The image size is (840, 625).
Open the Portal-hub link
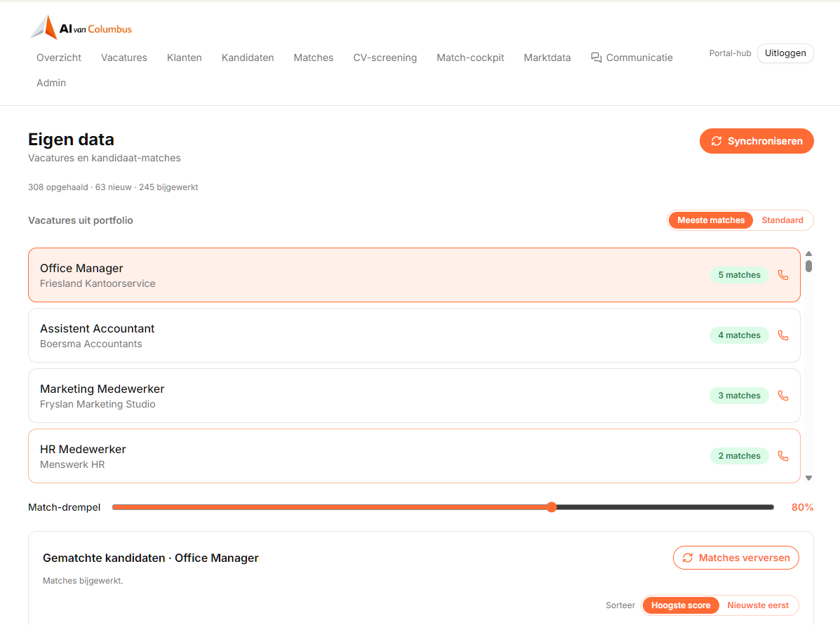[x=730, y=53]
